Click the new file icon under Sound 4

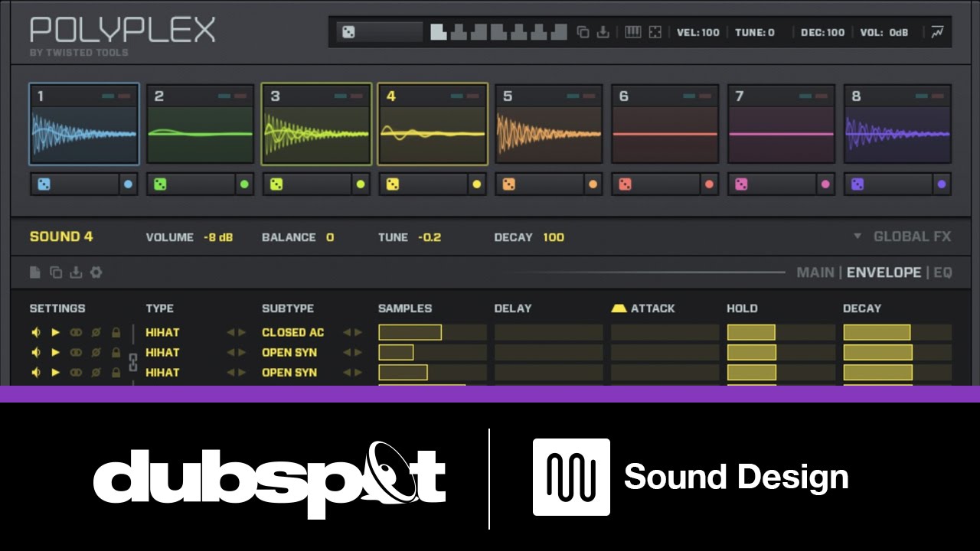pos(35,272)
